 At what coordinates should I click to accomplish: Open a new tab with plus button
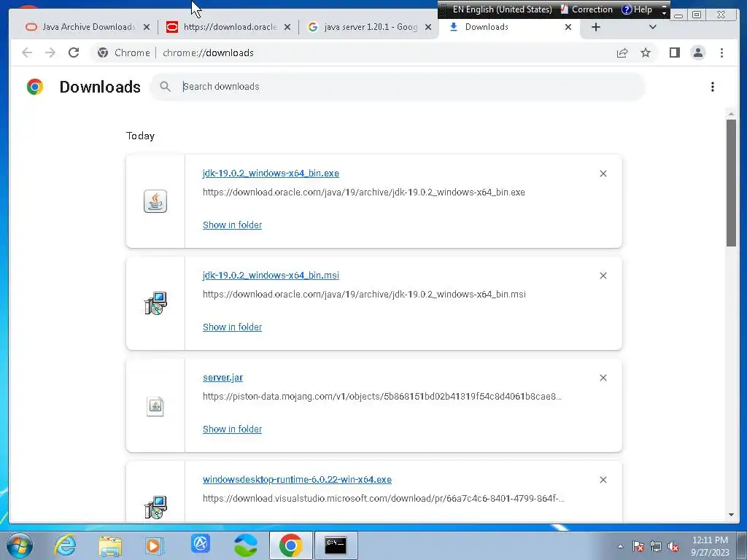click(x=595, y=27)
